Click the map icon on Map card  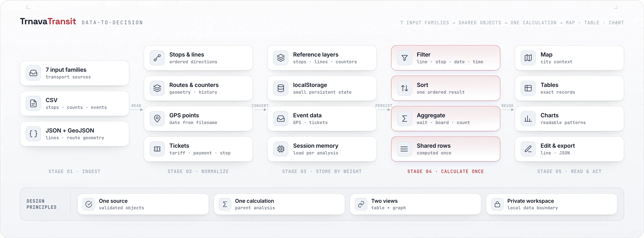pos(528,58)
